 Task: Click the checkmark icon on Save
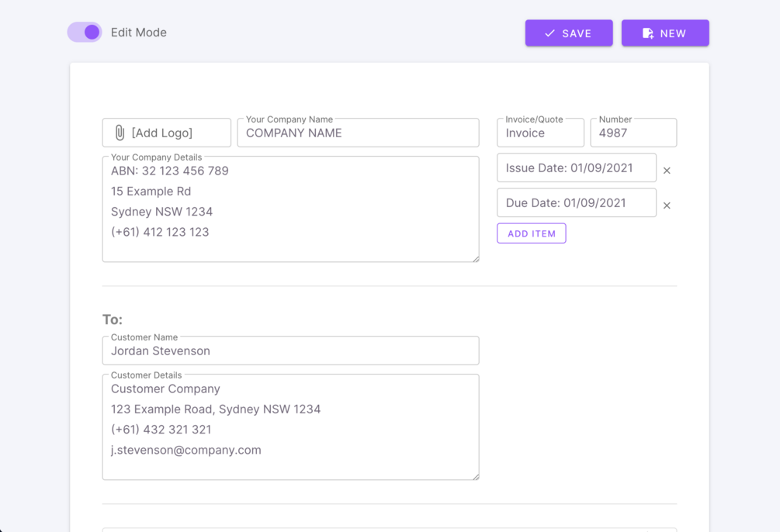549,33
